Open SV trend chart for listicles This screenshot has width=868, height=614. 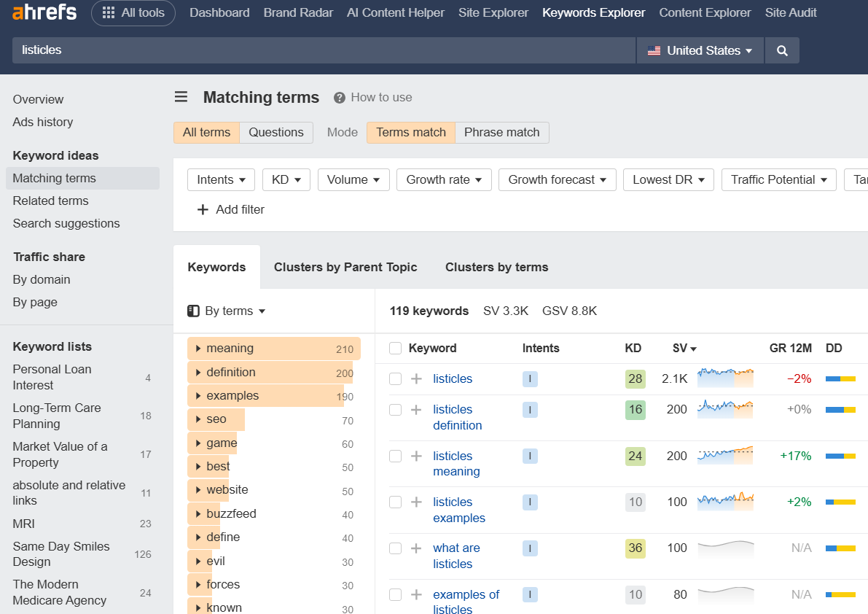coord(725,378)
